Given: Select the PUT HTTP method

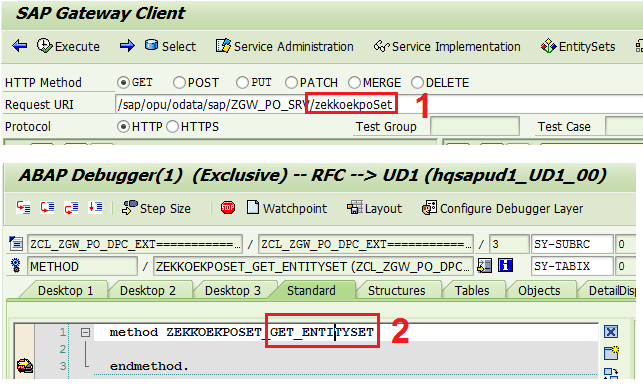Looking at the screenshot, I should 242,82.
